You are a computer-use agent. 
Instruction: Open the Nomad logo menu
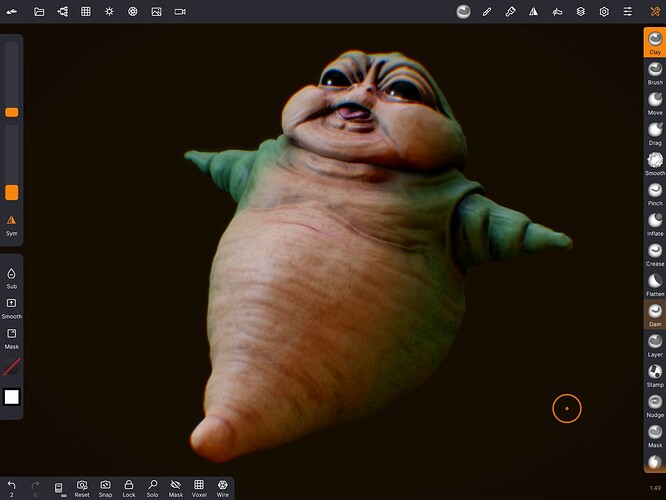[x=12, y=12]
